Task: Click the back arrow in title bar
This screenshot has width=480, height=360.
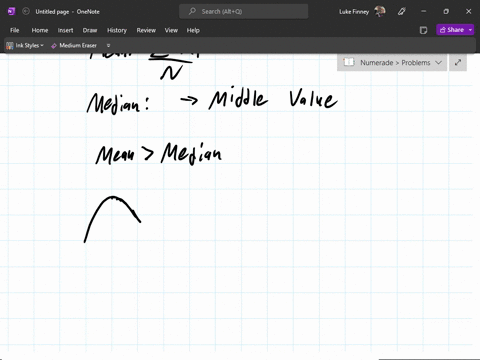Action: pos(26,11)
